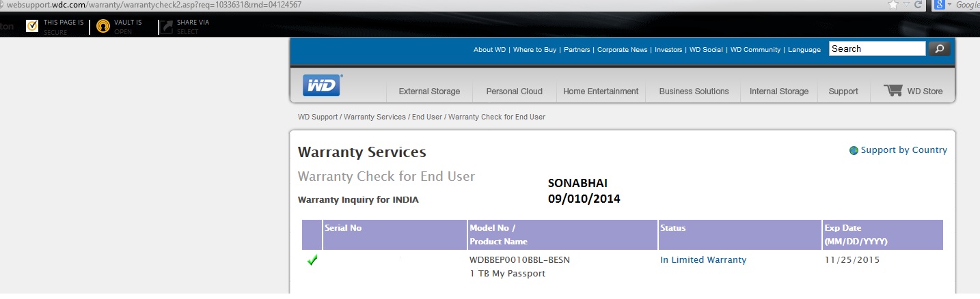Open the Support by Country link

[903, 150]
